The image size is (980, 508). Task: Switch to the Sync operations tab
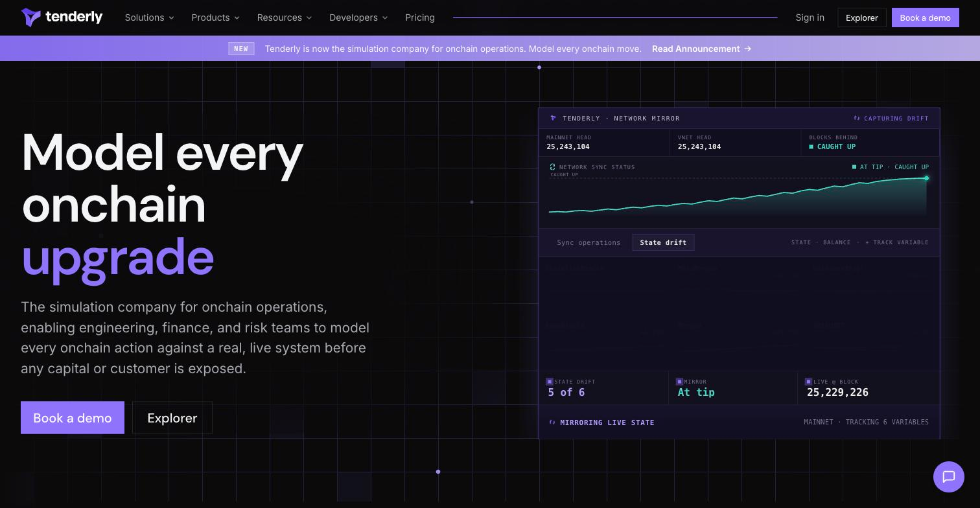(x=589, y=242)
